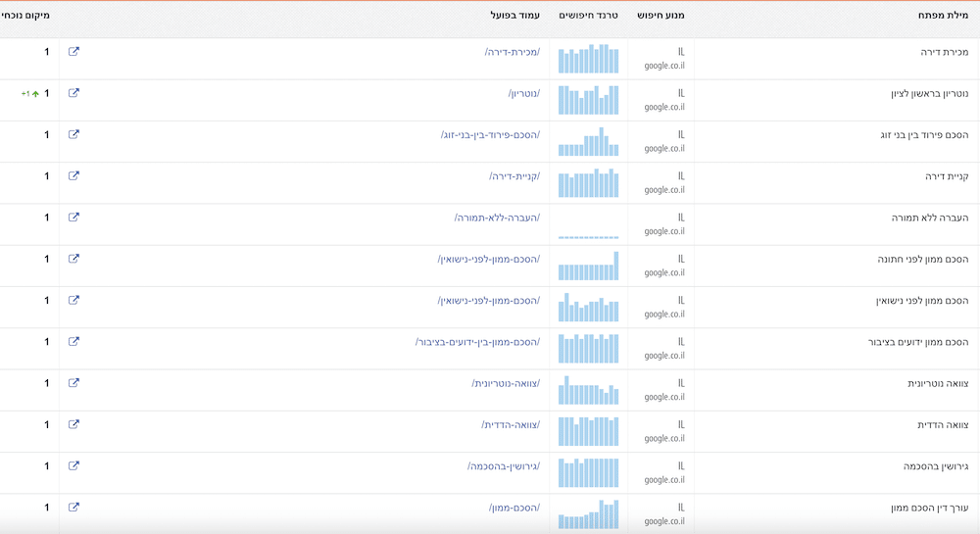
Task: View search trend chart for הסכם ממון לפני חתונה
Action: [x=588, y=267]
